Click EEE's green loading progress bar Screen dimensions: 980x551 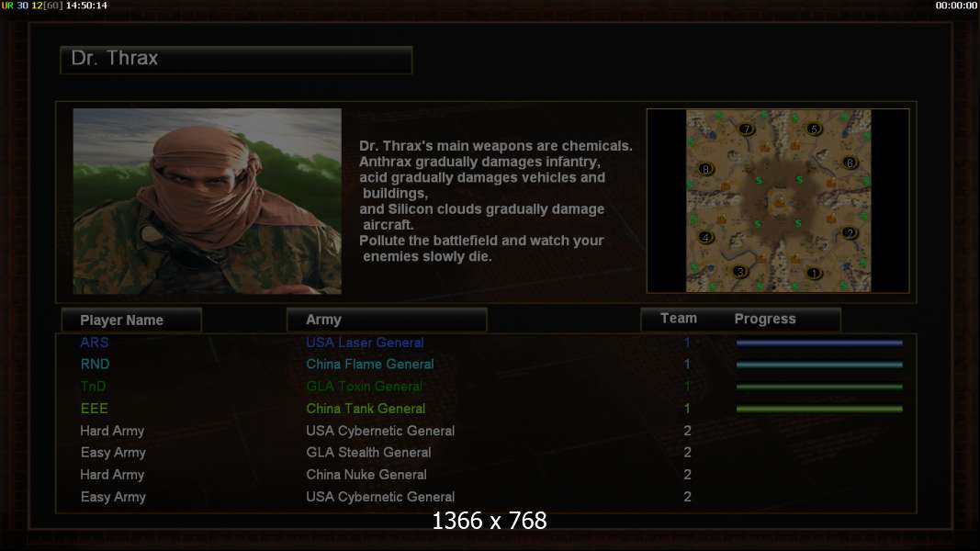tap(819, 410)
